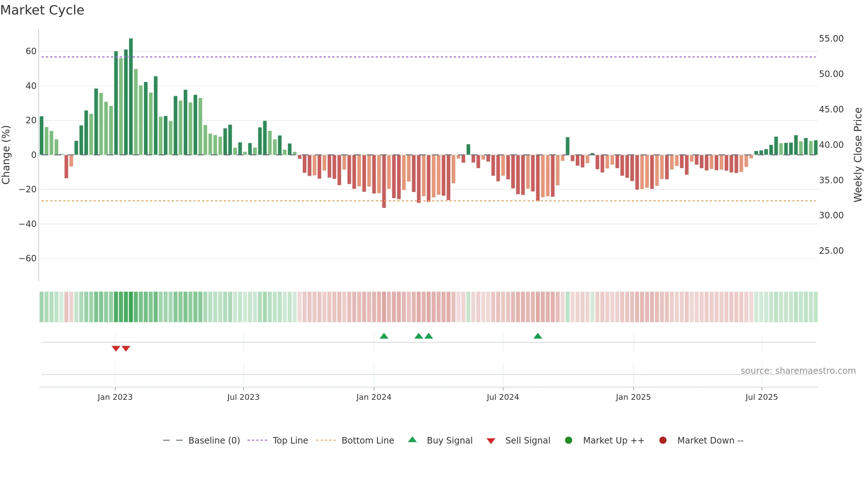Click the Market Up ++ green circle
The width and height of the screenshot is (868, 488).
click(569, 440)
